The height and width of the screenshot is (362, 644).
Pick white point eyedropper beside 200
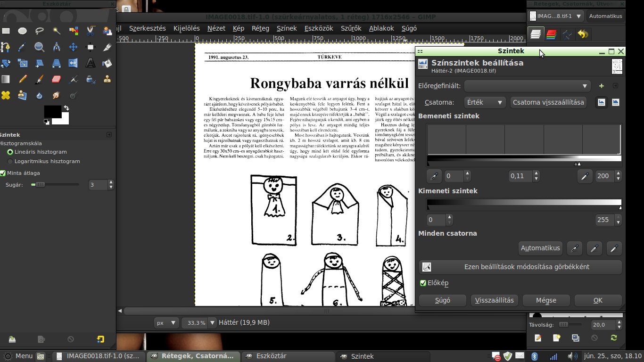585,176
